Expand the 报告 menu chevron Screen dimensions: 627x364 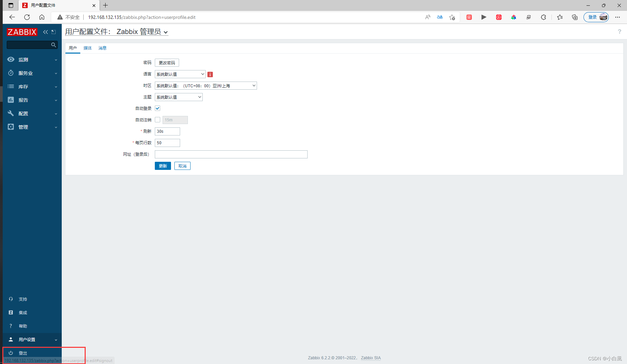pyautogui.click(x=56, y=100)
